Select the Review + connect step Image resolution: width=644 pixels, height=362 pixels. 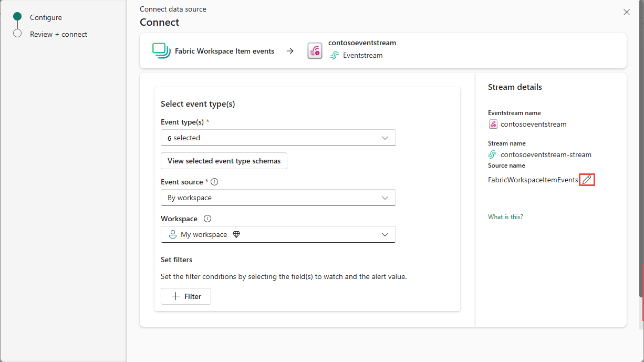[x=58, y=34]
